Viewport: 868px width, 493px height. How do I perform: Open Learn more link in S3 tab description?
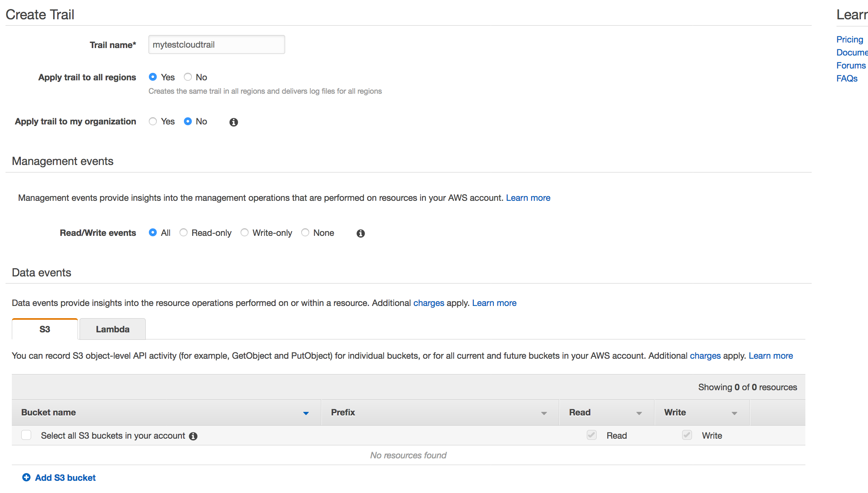pos(771,356)
